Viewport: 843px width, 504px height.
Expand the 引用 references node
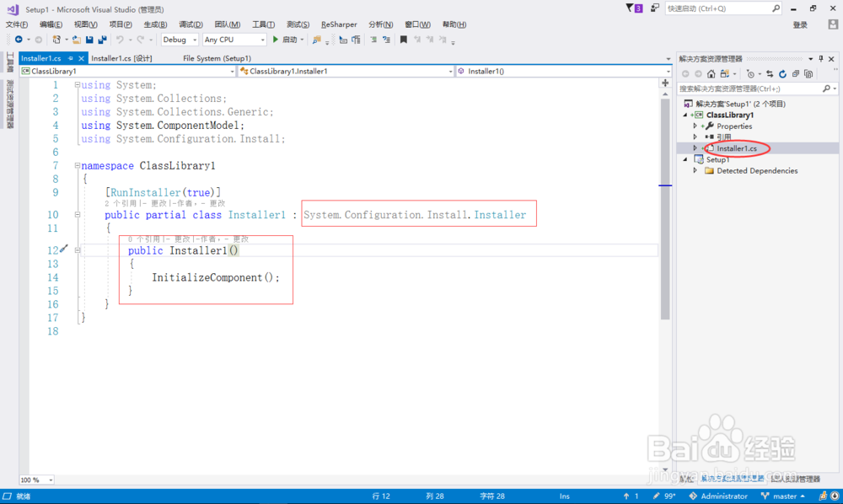click(695, 137)
